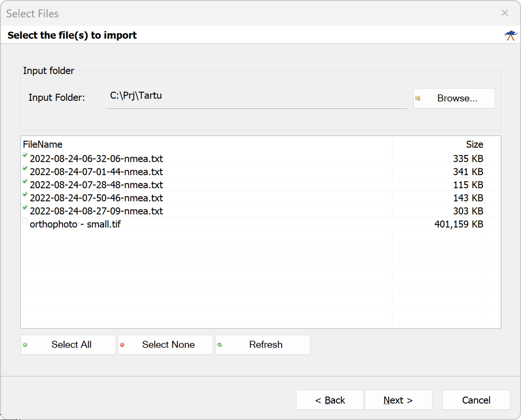Uncheck the 2022-08-24-07-50-46-nmea.txt checkbox

25,194
